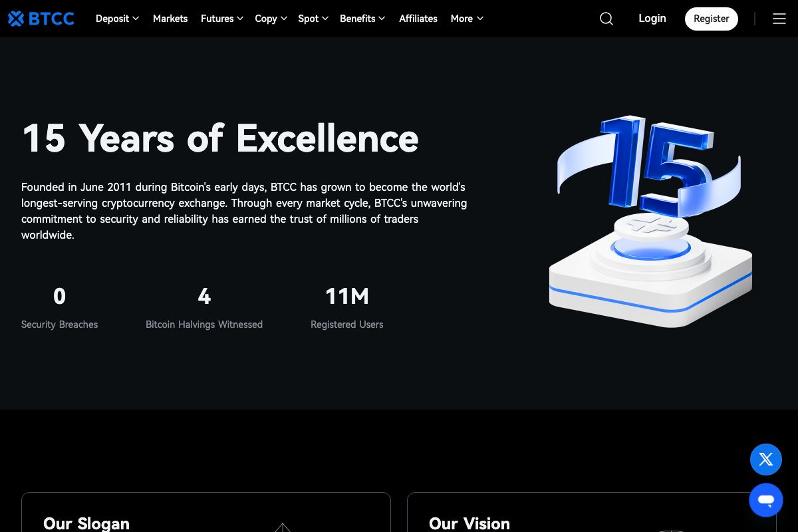Click the '15 Years of Excellence' heading
This screenshot has height=532, width=798.
pyautogui.click(x=220, y=138)
